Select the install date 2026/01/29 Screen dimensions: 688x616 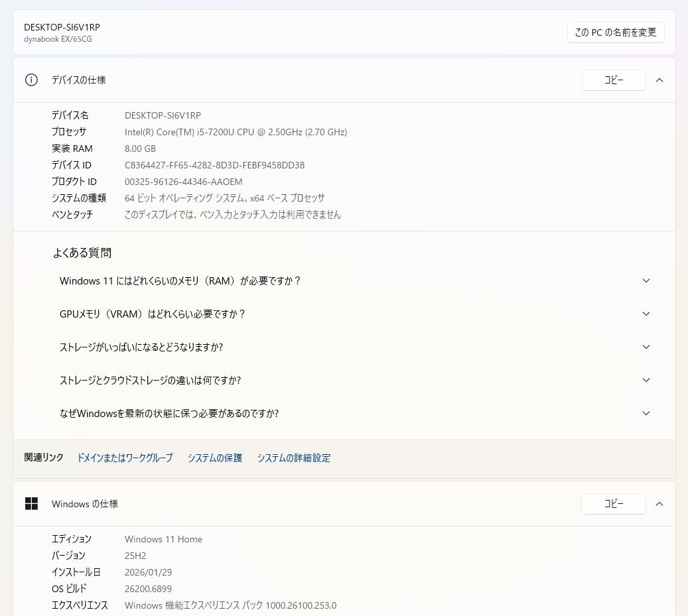149,572
